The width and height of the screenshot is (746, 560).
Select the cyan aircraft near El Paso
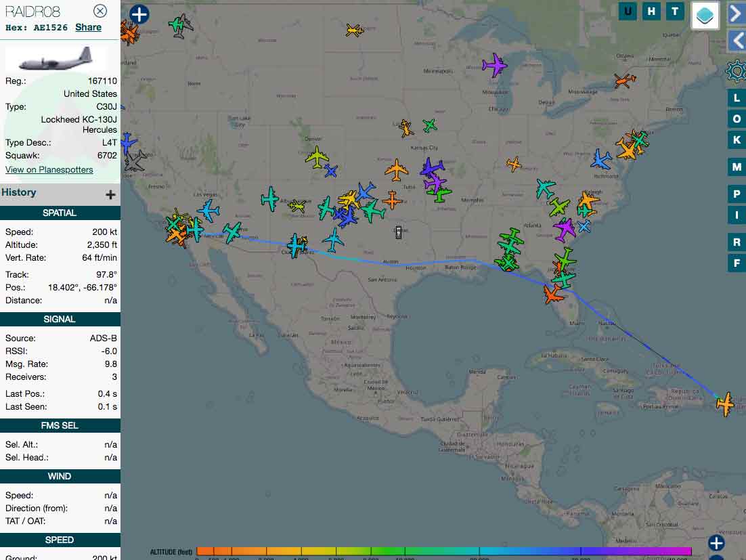296,246
